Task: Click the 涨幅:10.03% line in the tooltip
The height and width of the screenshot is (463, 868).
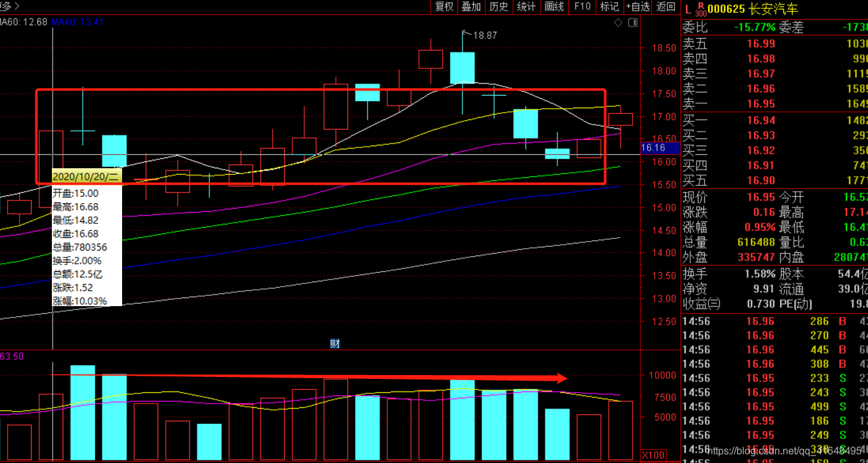Action: pos(80,301)
